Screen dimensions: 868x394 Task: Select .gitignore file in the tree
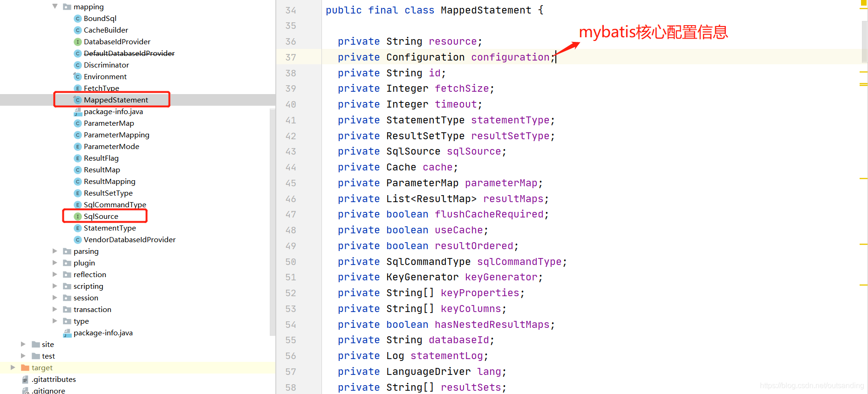48,390
